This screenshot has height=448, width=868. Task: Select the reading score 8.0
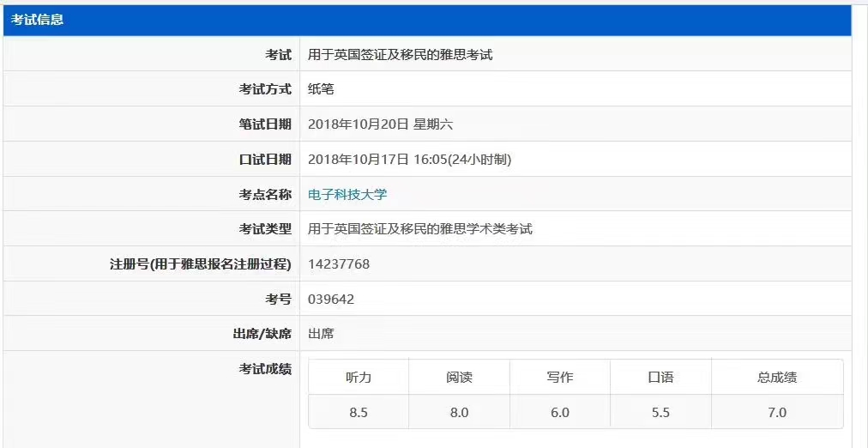[460, 413]
